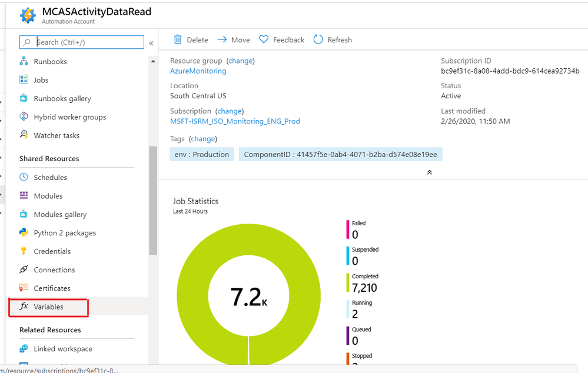Click the Completed 7,210 count
The width and height of the screenshot is (588, 373).
click(364, 288)
